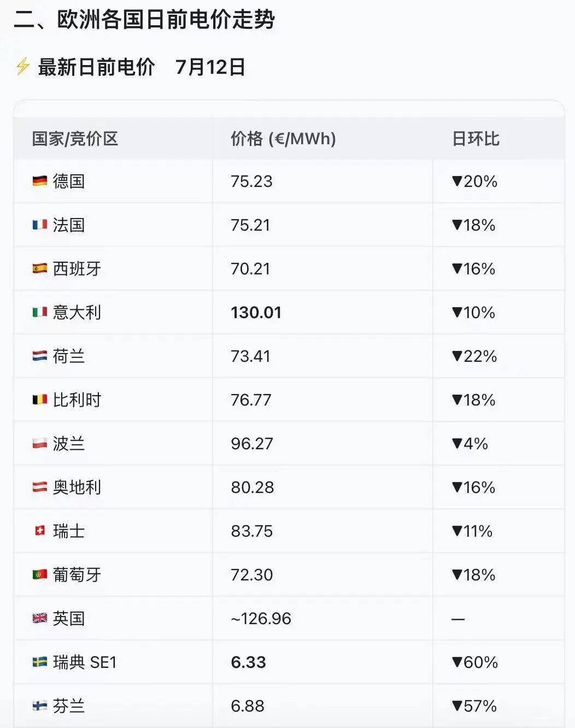Click the Finland flag icon
The height and width of the screenshot is (728, 575).
click(40, 706)
